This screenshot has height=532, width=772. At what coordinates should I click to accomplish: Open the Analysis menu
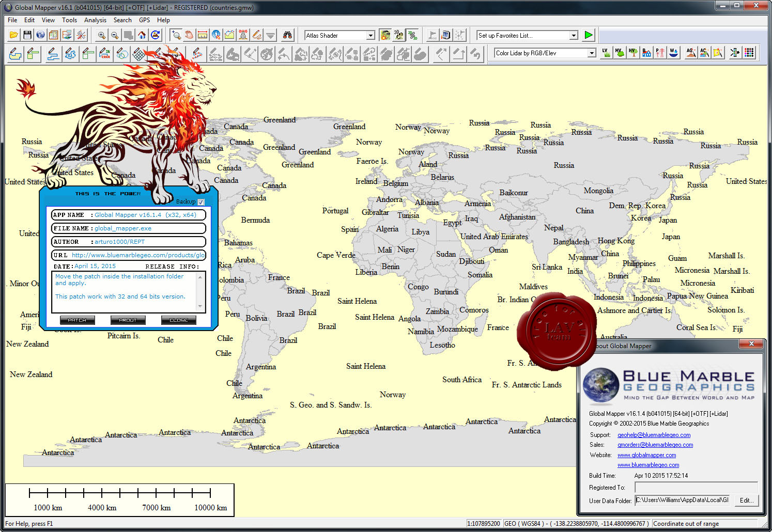(x=95, y=20)
